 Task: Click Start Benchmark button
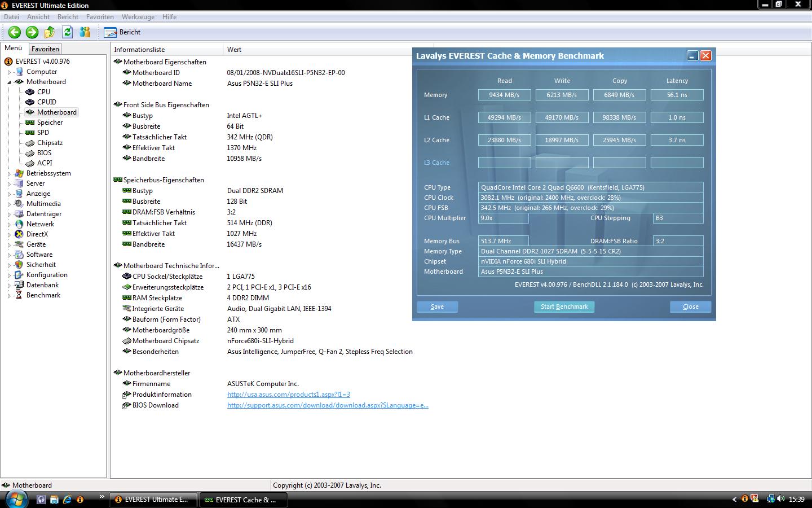click(564, 306)
